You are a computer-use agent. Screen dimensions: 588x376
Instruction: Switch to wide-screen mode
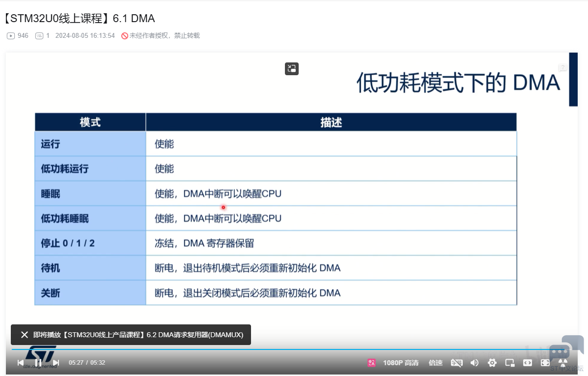(527, 363)
